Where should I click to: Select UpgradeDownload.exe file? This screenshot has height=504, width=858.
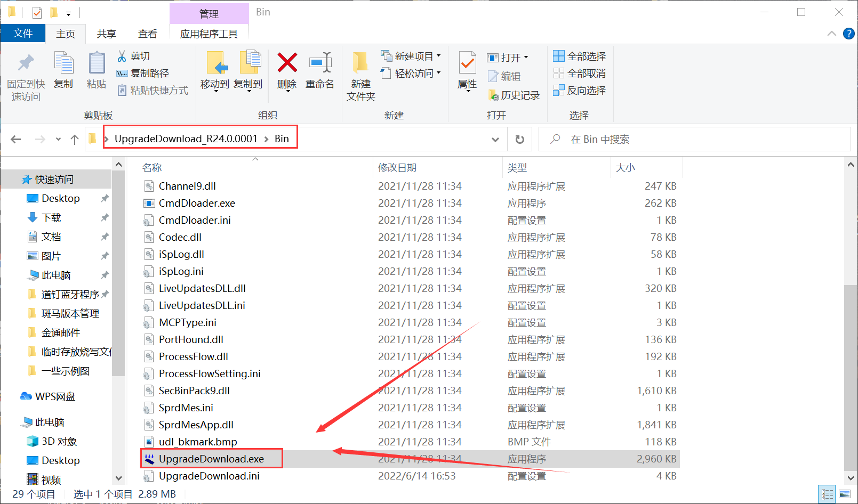click(x=211, y=459)
